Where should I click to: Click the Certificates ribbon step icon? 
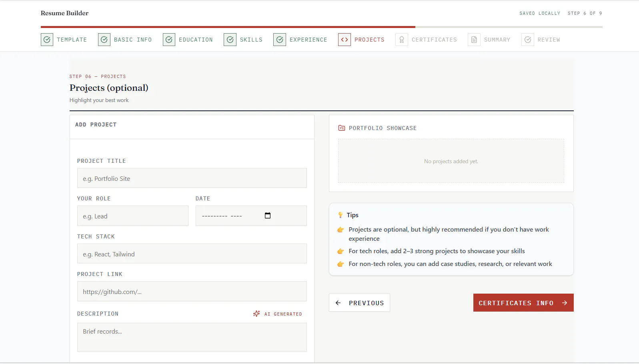click(402, 40)
